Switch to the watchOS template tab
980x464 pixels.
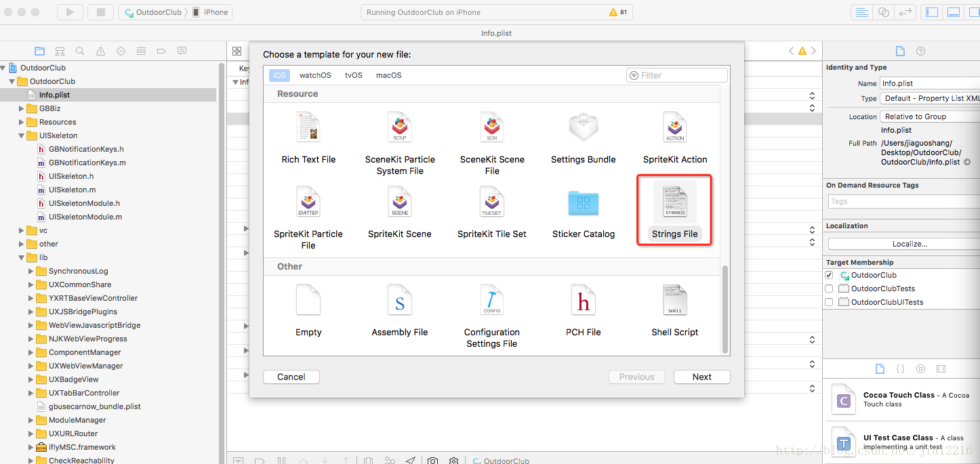[x=315, y=75]
